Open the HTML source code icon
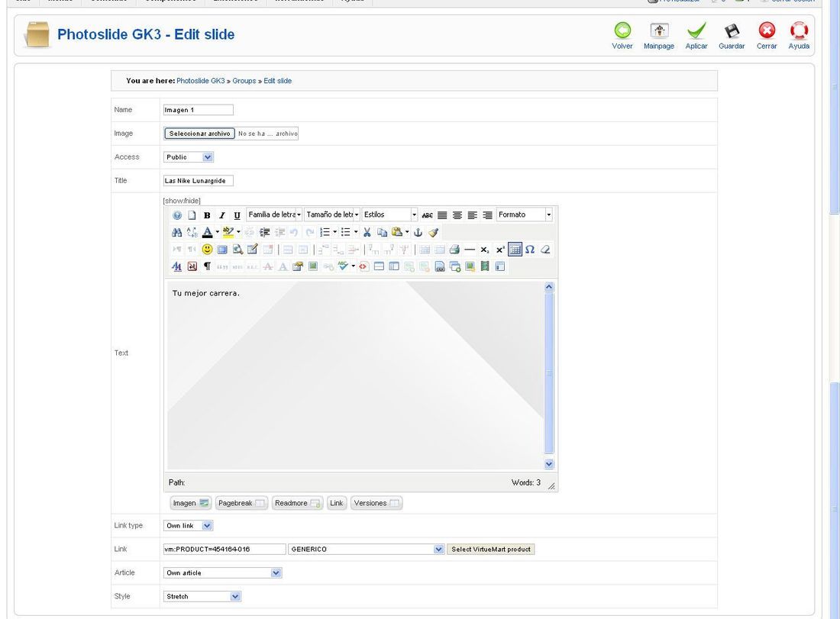The height and width of the screenshot is (619, 840). 363,266
